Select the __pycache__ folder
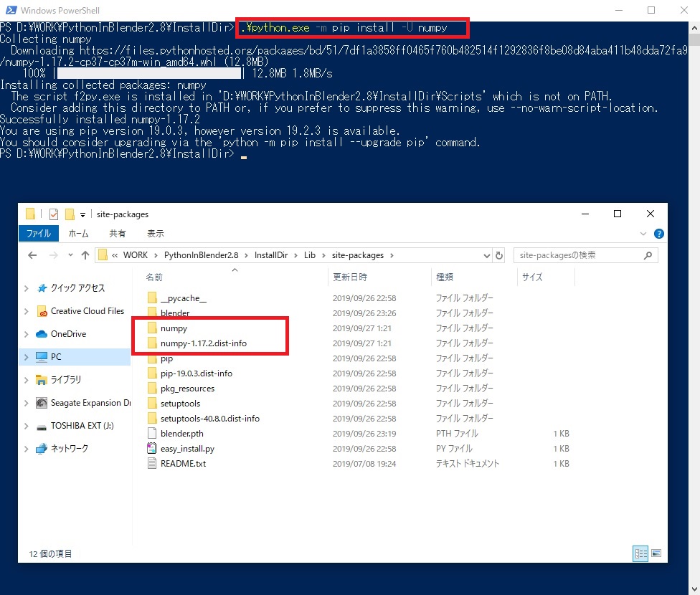 184,298
